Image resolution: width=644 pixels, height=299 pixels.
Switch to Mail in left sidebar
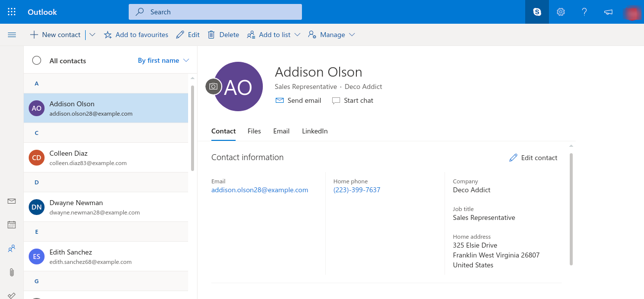[x=12, y=201]
